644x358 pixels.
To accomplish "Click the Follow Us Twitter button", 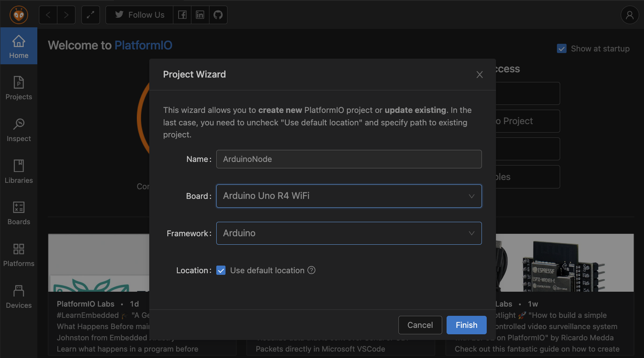I will (x=140, y=15).
